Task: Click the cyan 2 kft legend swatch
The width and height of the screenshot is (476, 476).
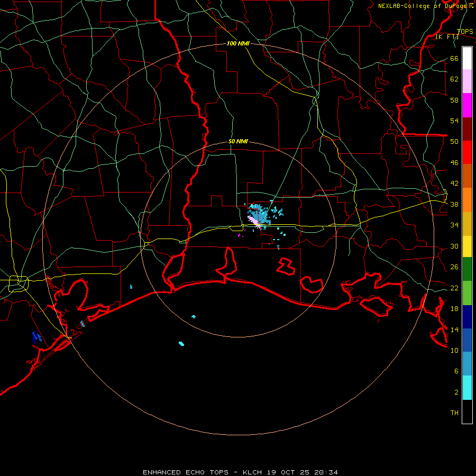Action: 467,388
